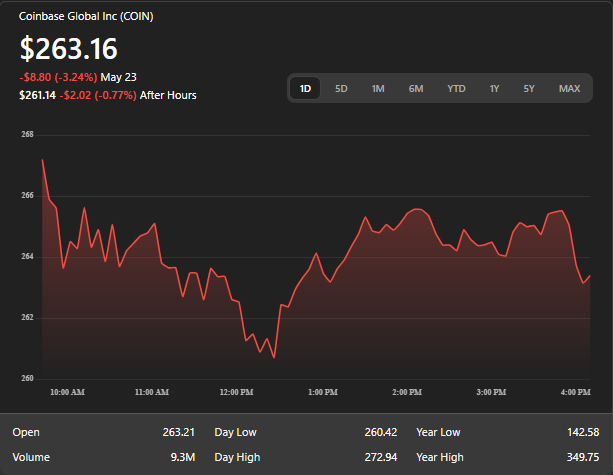Click the May 23 date label
The height and width of the screenshot is (475, 613).
118,77
